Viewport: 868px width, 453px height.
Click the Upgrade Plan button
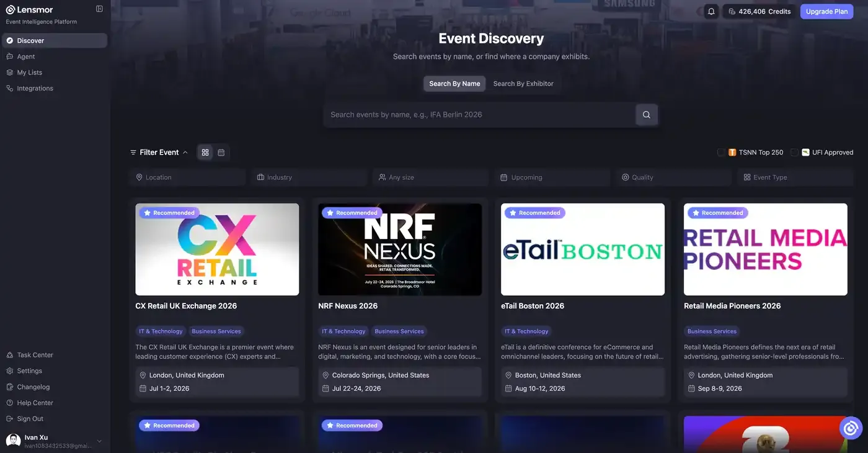[827, 11]
